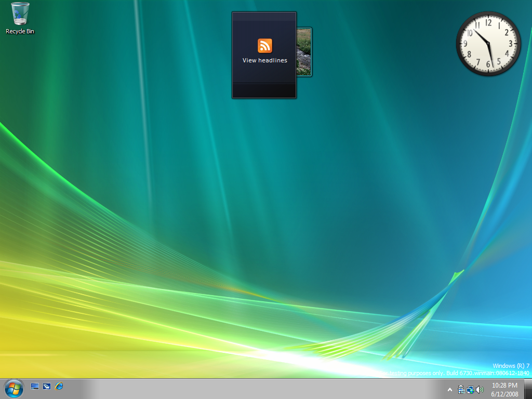Open the volume speaker tray icon
532x399 pixels.
[x=480, y=390]
